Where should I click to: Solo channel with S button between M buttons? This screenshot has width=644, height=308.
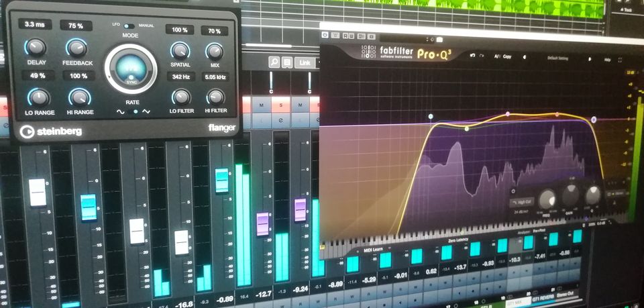click(x=280, y=106)
